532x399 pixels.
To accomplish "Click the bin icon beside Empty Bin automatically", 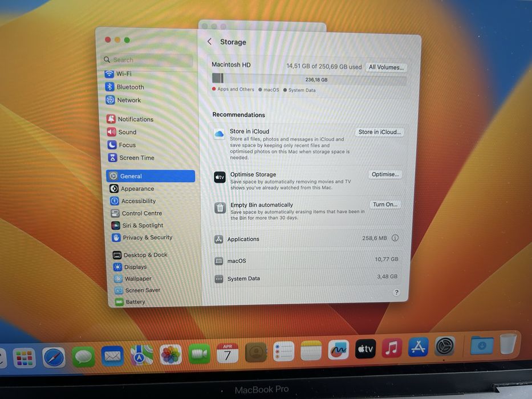I will [x=220, y=207].
